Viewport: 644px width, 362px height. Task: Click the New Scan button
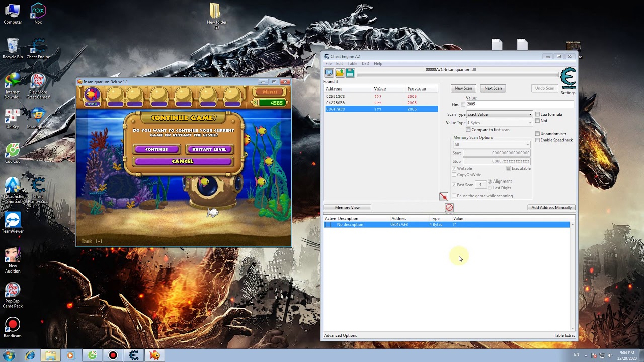[463, 88]
